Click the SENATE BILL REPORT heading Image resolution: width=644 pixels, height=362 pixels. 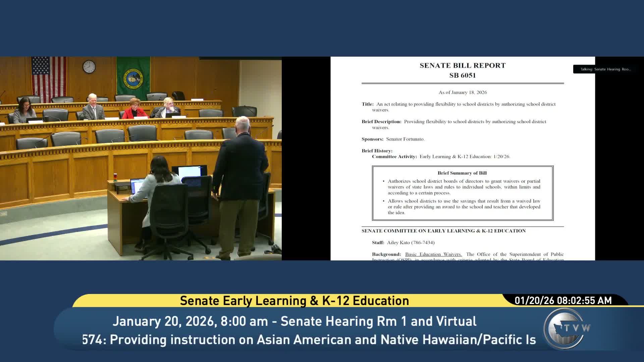(x=463, y=66)
